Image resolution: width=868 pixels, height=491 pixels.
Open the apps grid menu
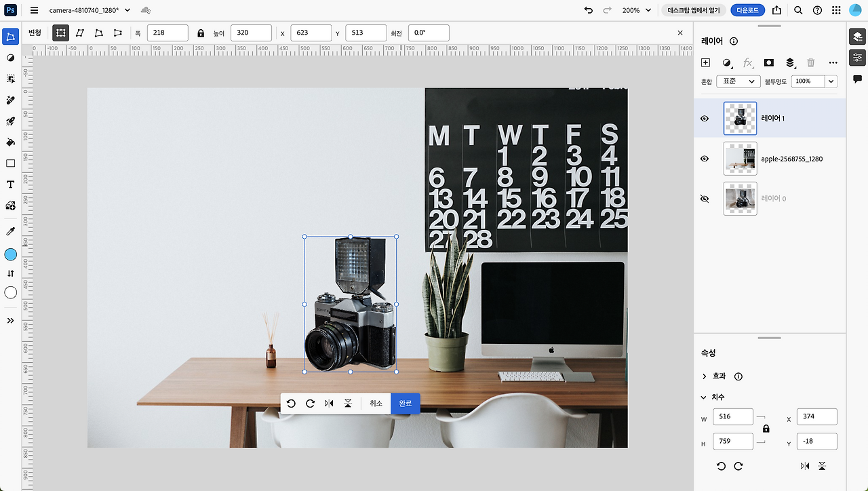836,10
